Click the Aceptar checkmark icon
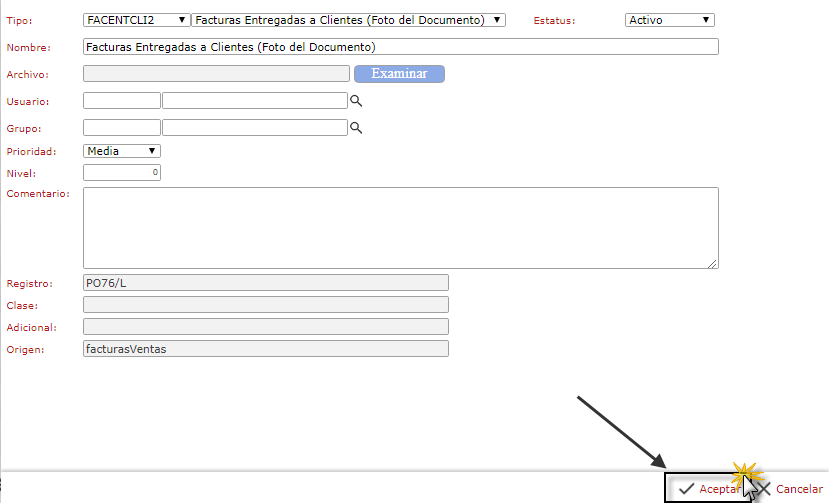829x503 pixels. tap(685, 489)
